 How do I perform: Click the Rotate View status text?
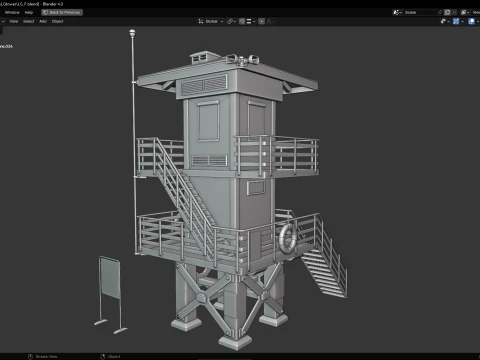point(46,357)
